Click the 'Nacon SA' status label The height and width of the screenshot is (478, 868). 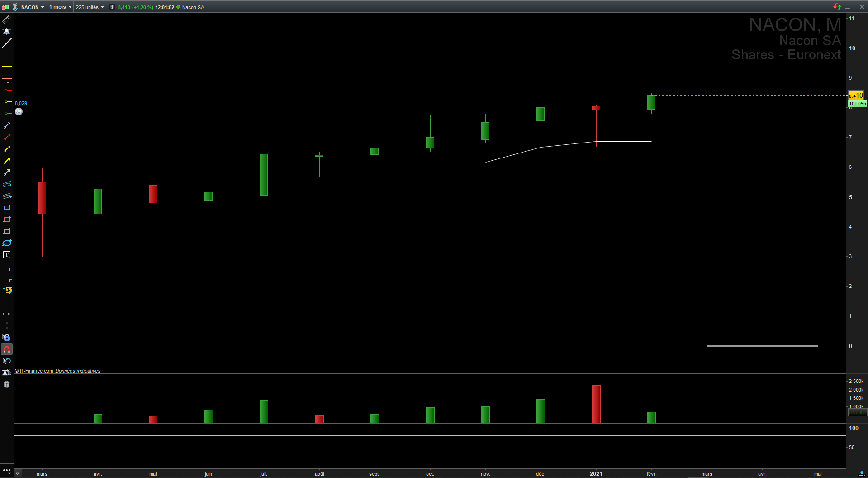(x=193, y=7)
